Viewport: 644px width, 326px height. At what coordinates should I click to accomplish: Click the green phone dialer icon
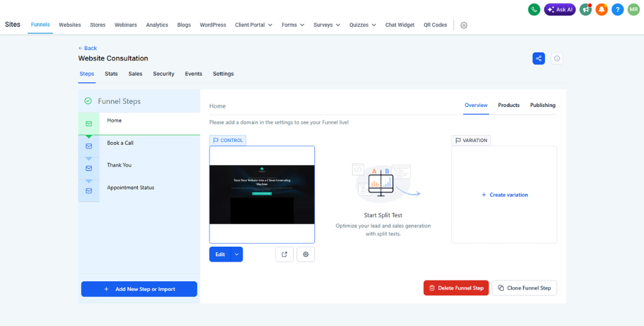(534, 10)
